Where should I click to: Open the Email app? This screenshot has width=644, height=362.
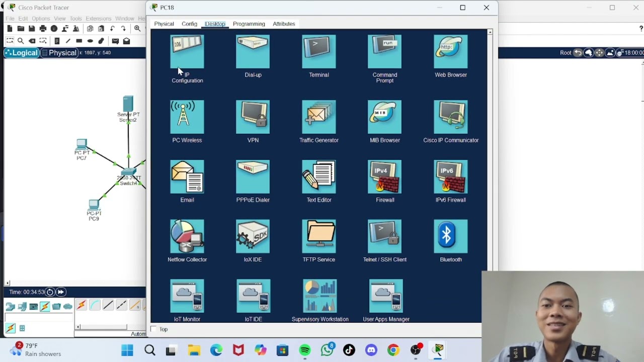tap(187, 176)
